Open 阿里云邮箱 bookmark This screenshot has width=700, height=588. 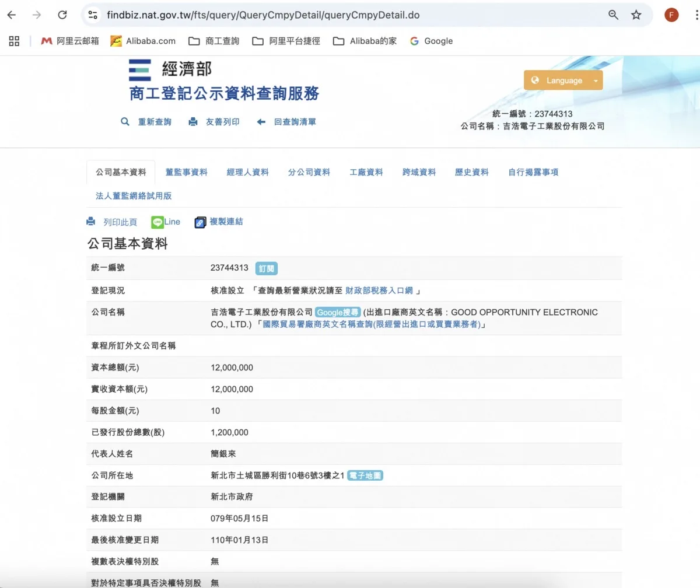click(70, 41)
